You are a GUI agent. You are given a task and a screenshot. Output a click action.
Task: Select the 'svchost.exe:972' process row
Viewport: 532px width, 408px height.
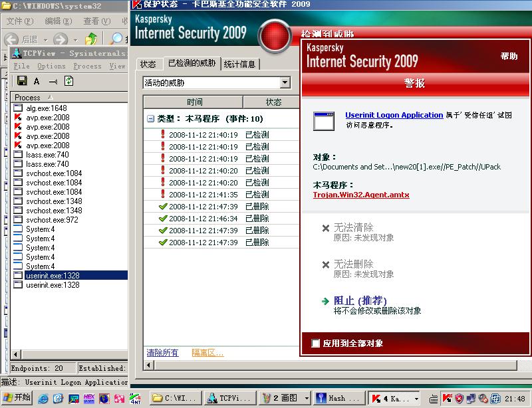pos(70,220)
